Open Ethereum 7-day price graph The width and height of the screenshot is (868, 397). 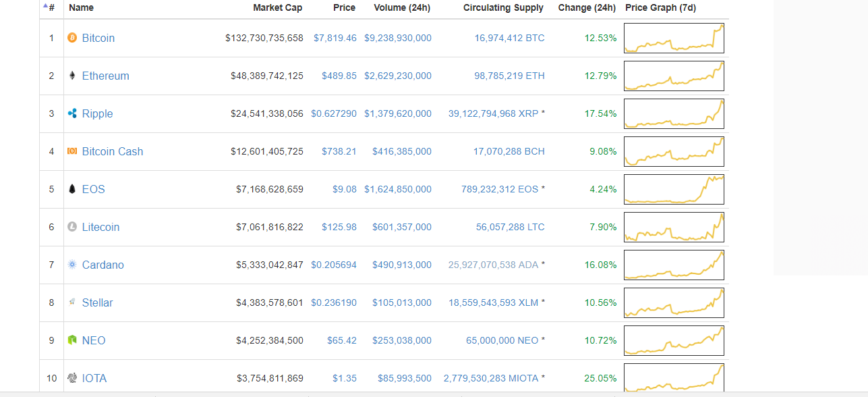pyautogui.click(x=674, y=76)
